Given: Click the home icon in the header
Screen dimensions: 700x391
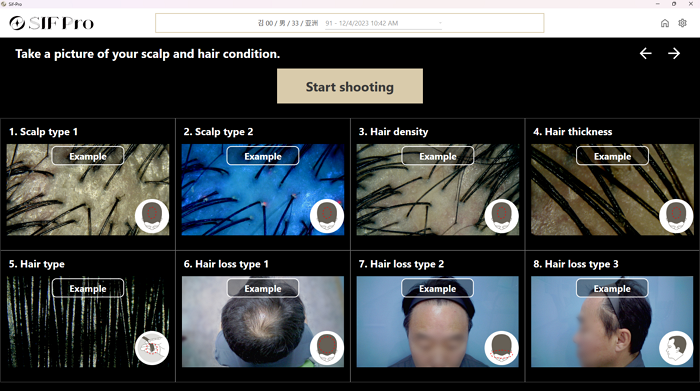Looking at the screenshot, I should [x=665, y=23].
